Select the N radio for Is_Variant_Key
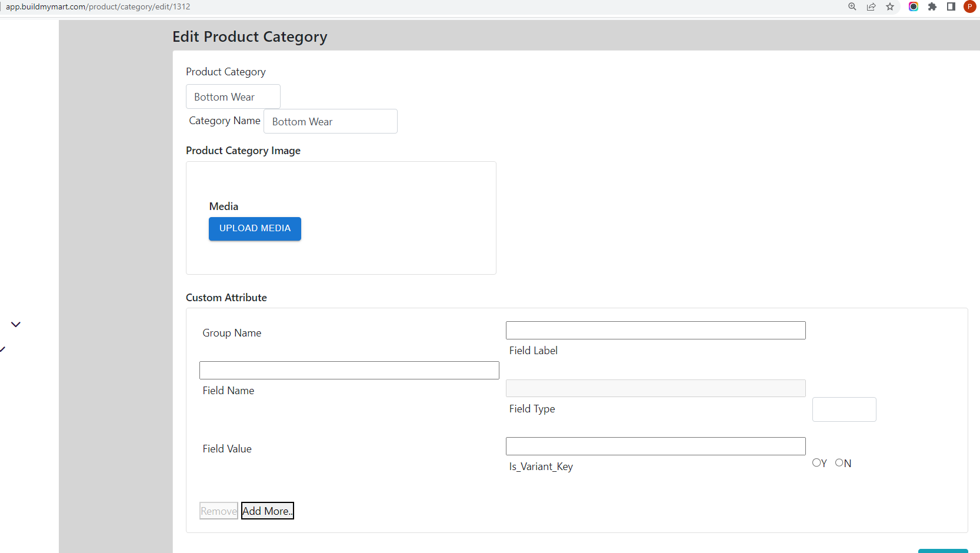 coord(839,462)
